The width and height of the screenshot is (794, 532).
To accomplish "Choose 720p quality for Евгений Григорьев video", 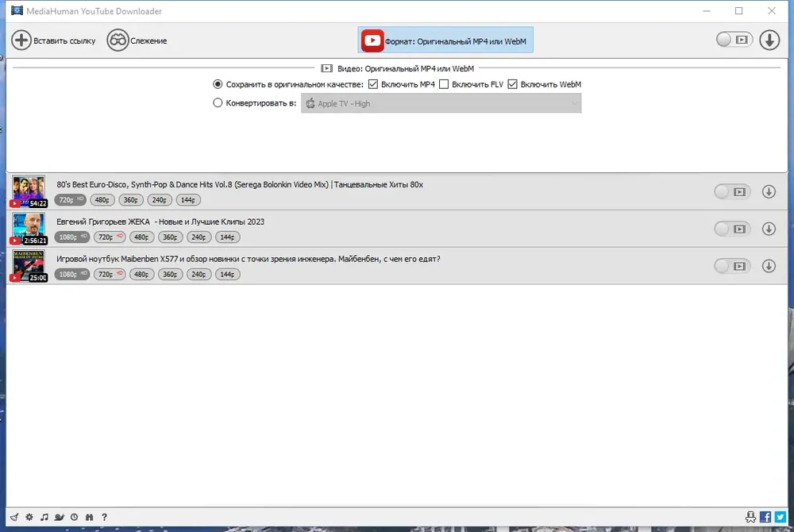I will coord(110,237).
